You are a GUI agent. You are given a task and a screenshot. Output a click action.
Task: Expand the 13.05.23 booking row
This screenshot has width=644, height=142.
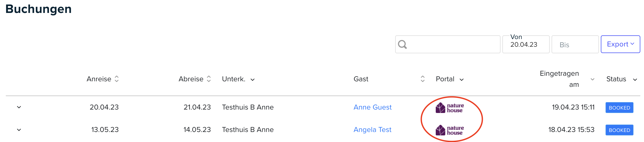(x=19, y=130)
